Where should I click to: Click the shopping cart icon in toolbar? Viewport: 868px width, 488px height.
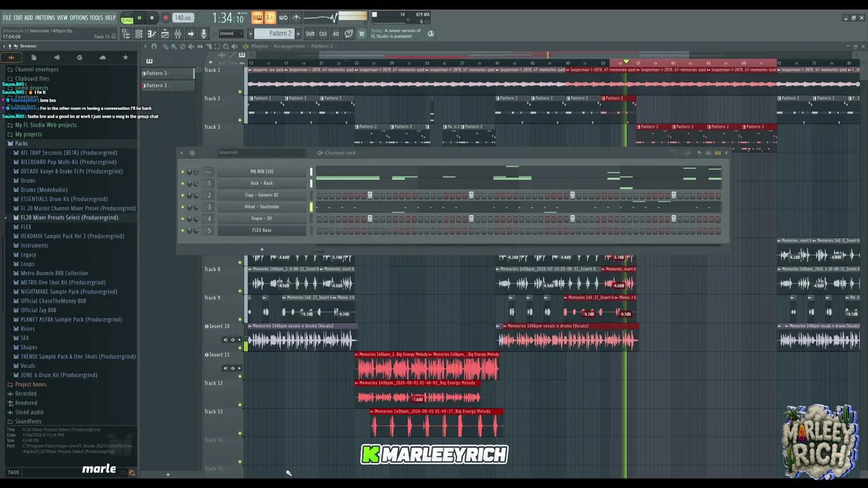361,34
